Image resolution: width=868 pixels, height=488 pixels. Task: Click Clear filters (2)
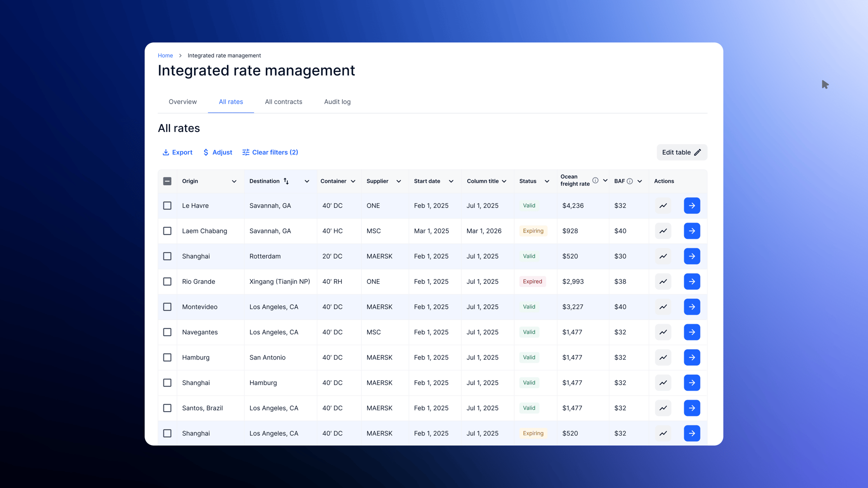(270, 152)
